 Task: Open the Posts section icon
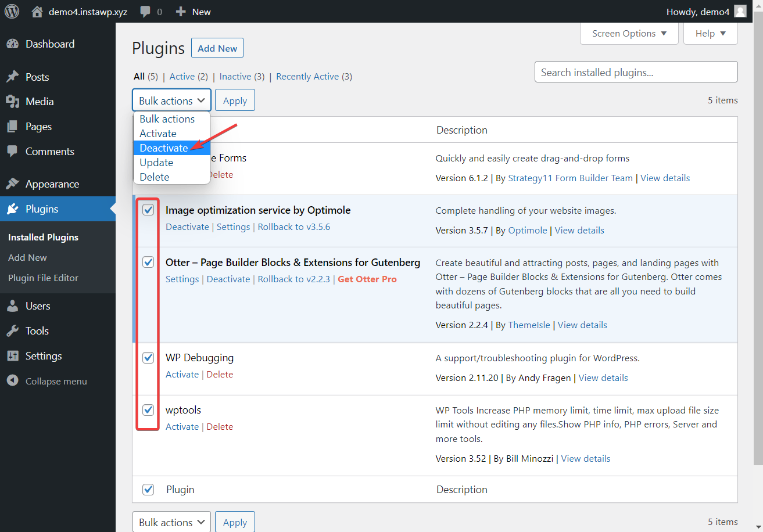[x=13, y=76]
